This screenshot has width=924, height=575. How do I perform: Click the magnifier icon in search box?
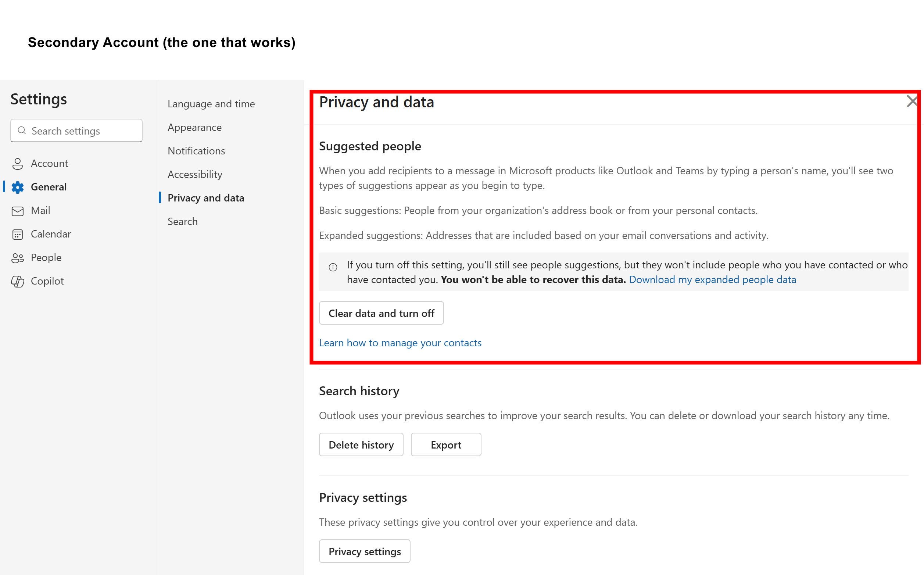22,131
